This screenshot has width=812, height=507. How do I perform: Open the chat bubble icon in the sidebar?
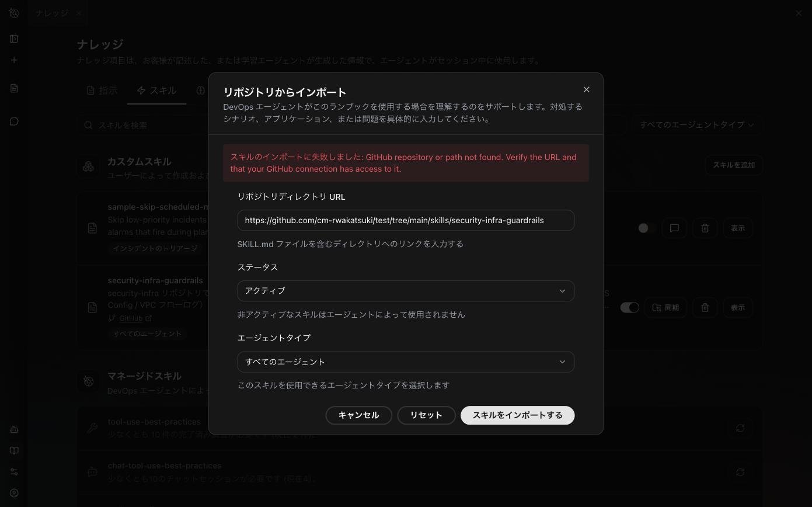coord(14,121)
